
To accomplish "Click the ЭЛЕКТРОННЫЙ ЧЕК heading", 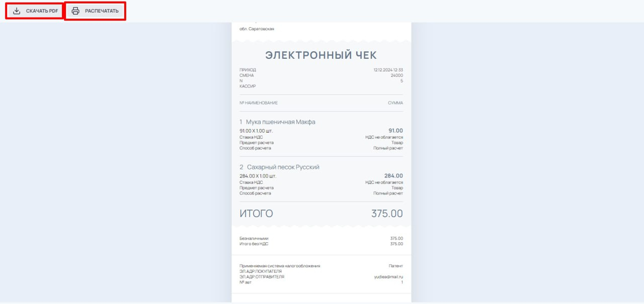I will (321, 55).
